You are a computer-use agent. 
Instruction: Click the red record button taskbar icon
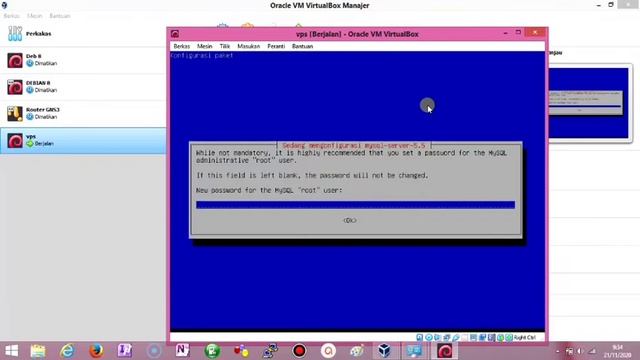299,351
